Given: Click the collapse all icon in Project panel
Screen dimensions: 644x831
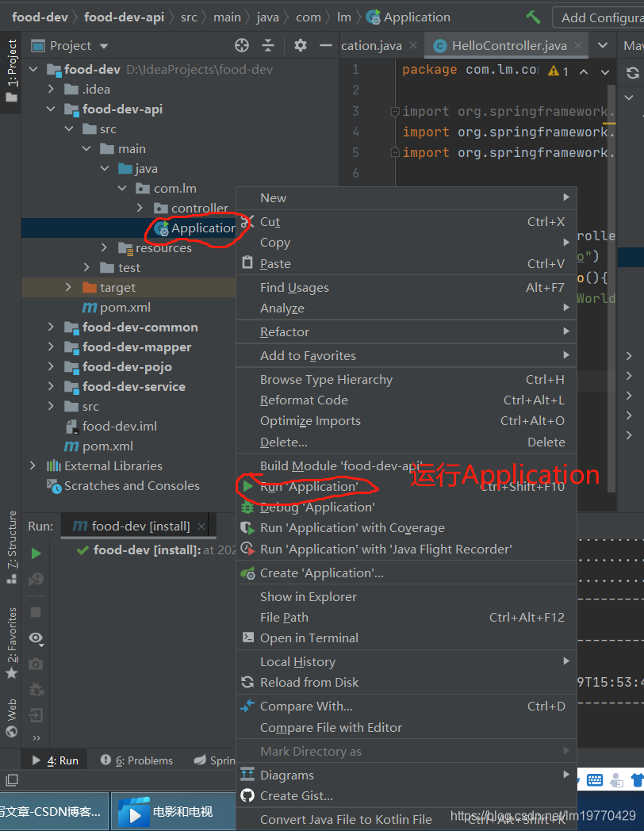Looking at the screenshot, I should click(x=268, y=45).
